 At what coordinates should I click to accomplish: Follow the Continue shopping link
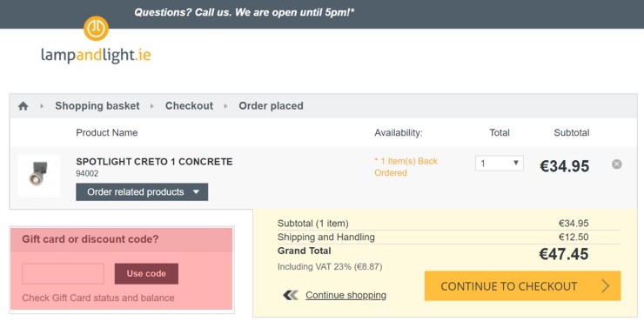[x=345, y=295]
